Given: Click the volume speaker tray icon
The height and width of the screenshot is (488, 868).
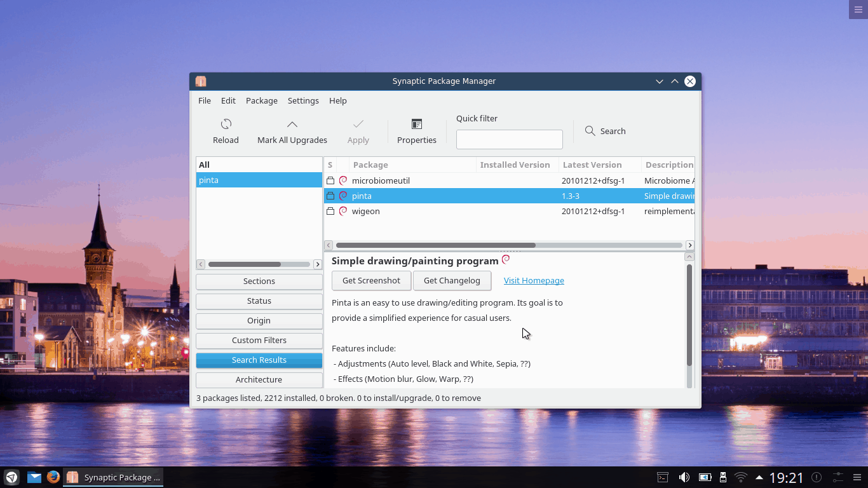Looking at the screenshot, I should (684, 477).
